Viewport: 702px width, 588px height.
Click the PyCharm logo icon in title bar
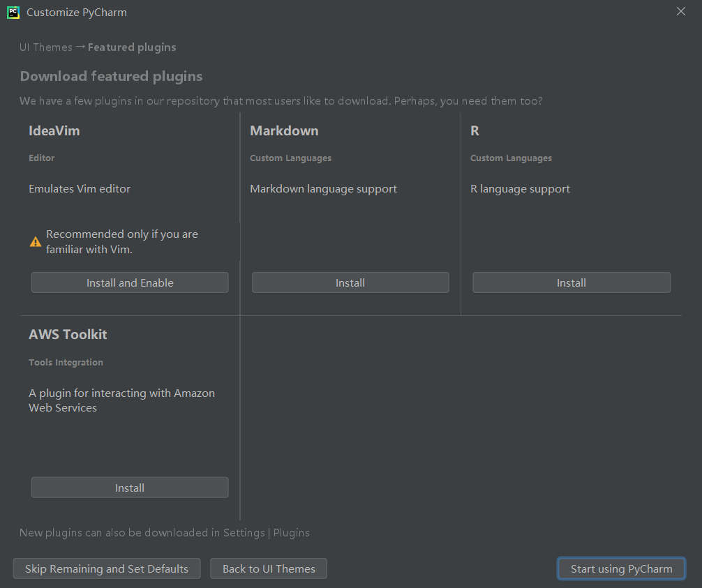(13, 13)
